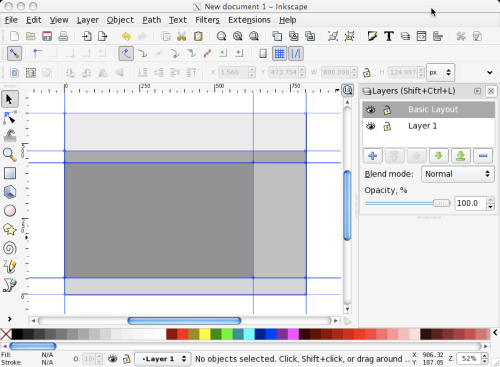This screenshot has width=500, height=367.
Task: Select the Node edit tool
Action: (10, 118)
